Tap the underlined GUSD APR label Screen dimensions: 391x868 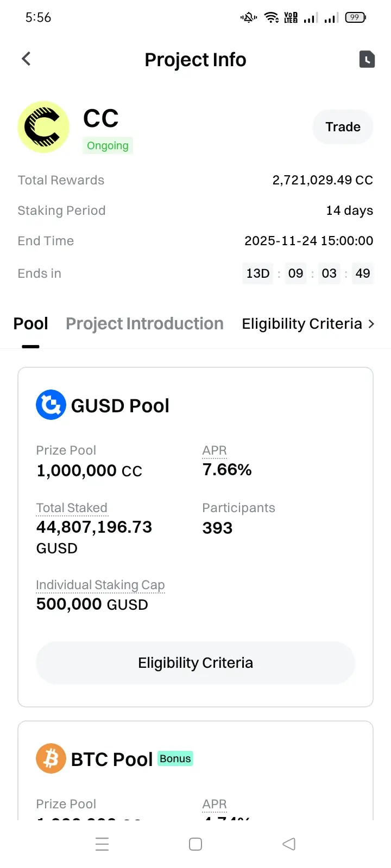point(215,450)
